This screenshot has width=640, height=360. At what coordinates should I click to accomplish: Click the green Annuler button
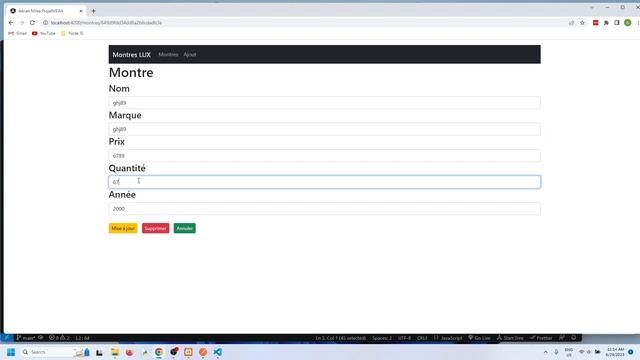coord(184,228)
